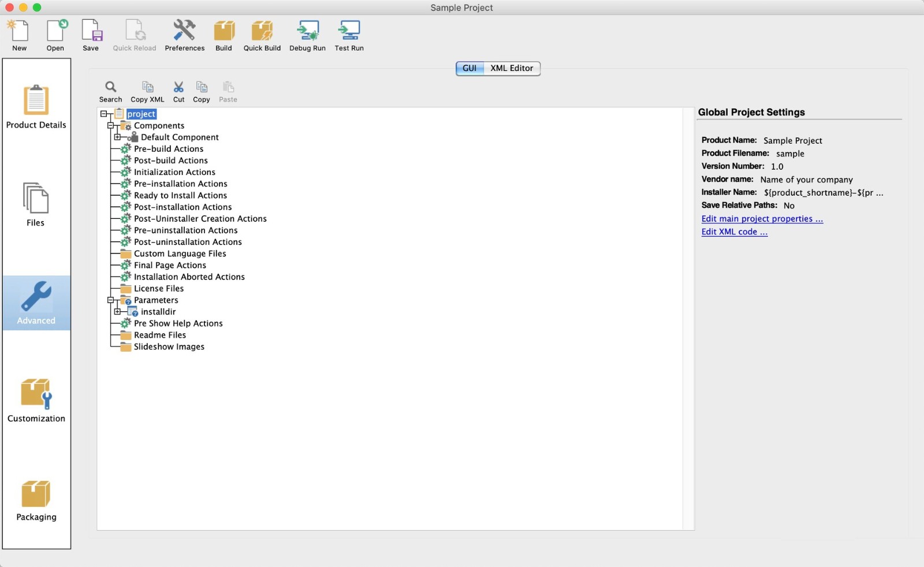This screenshot has height=567, width=924.
Task: Expand the installdir parameter node
Action: click(x=118, y=311)
